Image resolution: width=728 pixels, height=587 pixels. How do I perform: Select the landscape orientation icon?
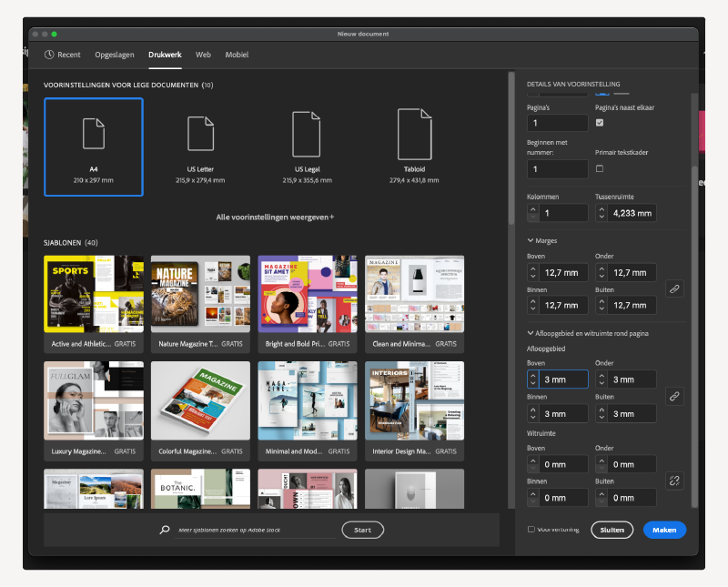tap(622, 94)
